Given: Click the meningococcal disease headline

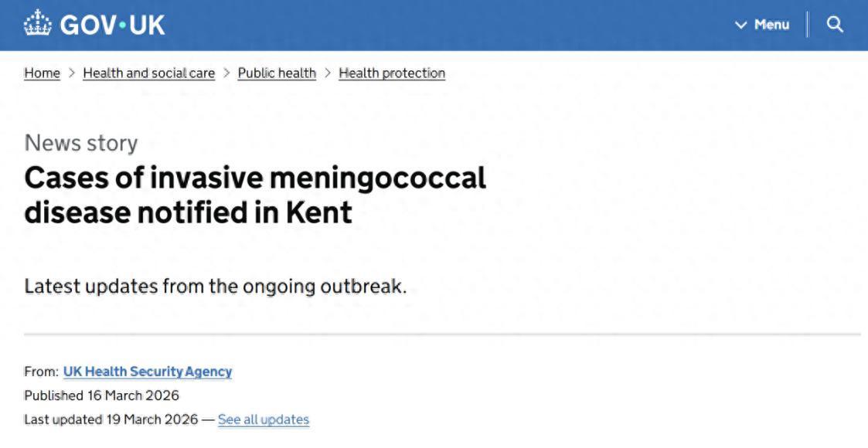Looking at the screenshot, I should pos(255,195).
